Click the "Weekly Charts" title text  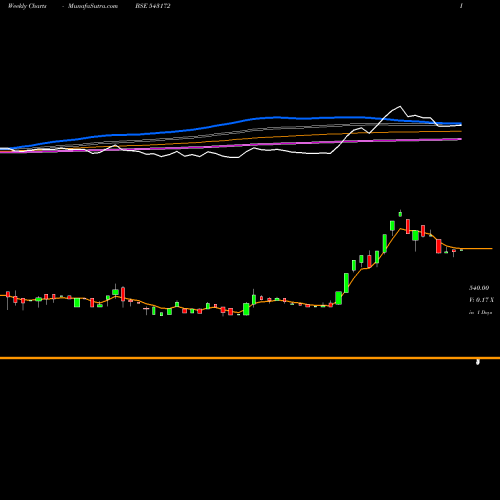pyautogui.click(x=27, y=6)
